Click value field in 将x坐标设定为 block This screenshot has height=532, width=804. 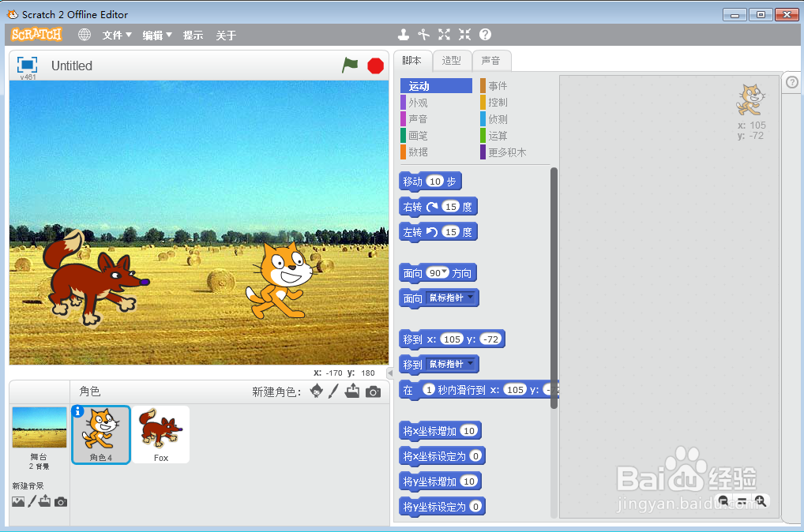click(475, 455)
